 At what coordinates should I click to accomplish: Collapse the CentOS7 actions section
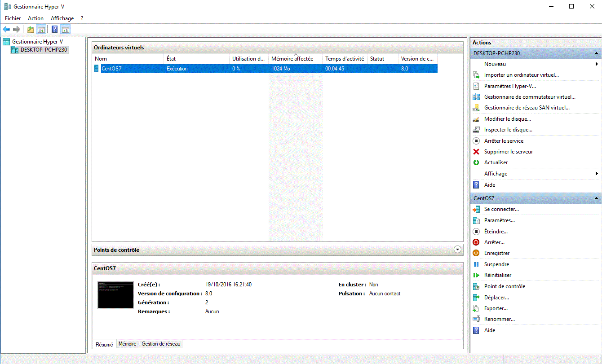click(x=596, y=198)
